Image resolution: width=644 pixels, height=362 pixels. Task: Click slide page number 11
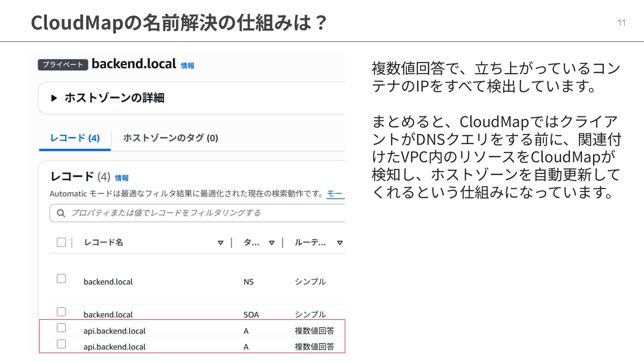coord(622,23)
